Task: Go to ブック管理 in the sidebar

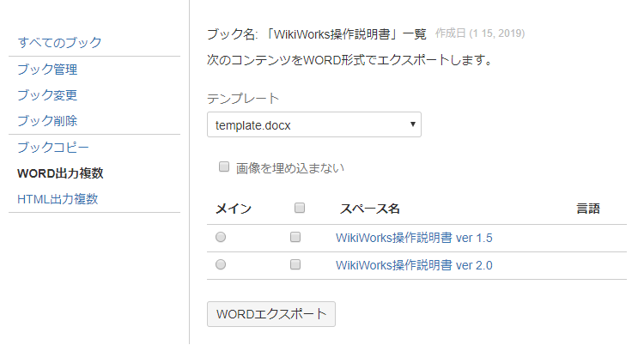Action: [47, 70]
